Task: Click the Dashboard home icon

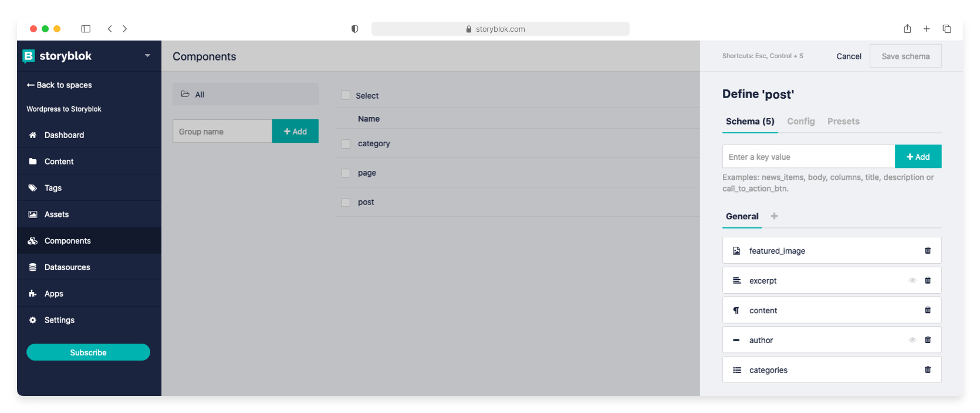Action: tap(33, 135)
